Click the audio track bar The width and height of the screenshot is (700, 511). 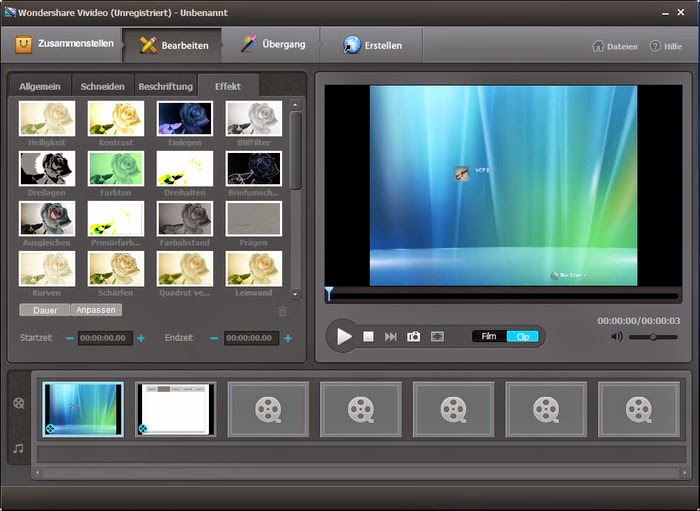tap(361, 455)
